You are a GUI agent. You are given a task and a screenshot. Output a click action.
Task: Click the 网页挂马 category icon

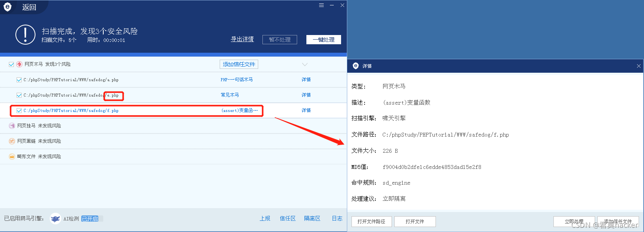(12, 126)
